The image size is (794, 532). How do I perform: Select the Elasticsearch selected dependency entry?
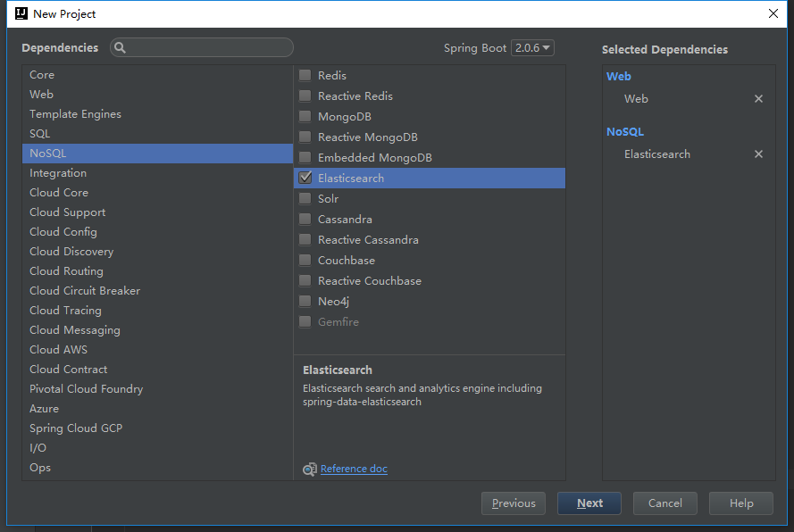coord(657,154)
